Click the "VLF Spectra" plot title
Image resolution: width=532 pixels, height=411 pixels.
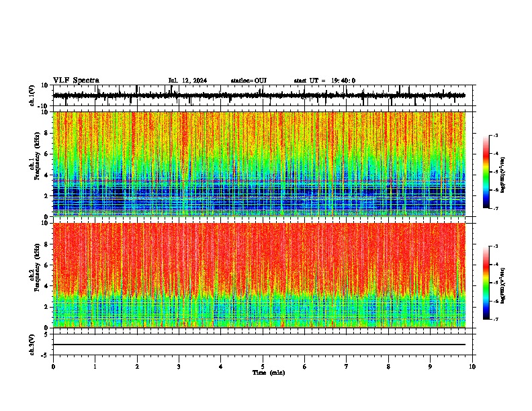[76, 81]
